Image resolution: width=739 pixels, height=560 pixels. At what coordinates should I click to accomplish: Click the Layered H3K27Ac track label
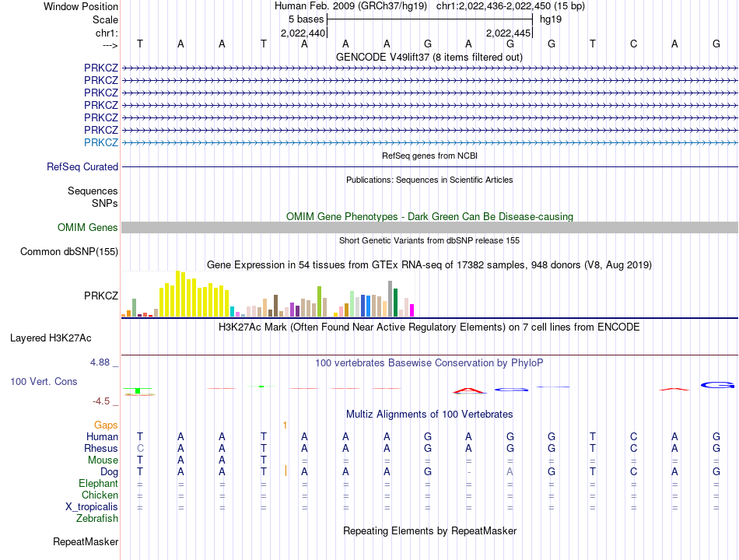click(x=51, y=338)
